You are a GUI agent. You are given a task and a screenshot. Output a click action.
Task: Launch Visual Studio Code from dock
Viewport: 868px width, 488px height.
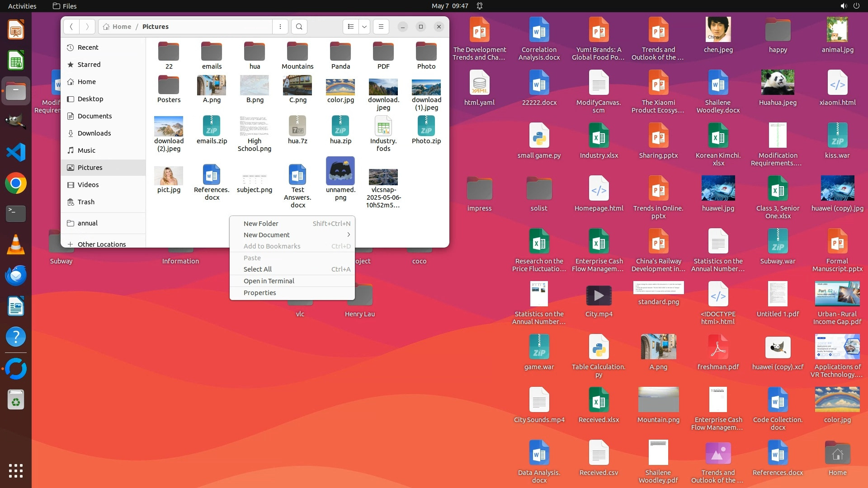coord(16,152)
